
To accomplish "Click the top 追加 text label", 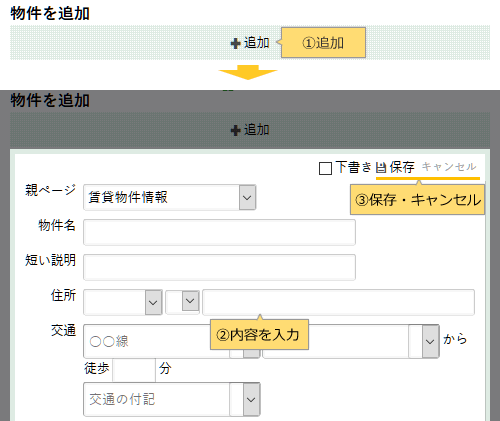I will [256, 43].
